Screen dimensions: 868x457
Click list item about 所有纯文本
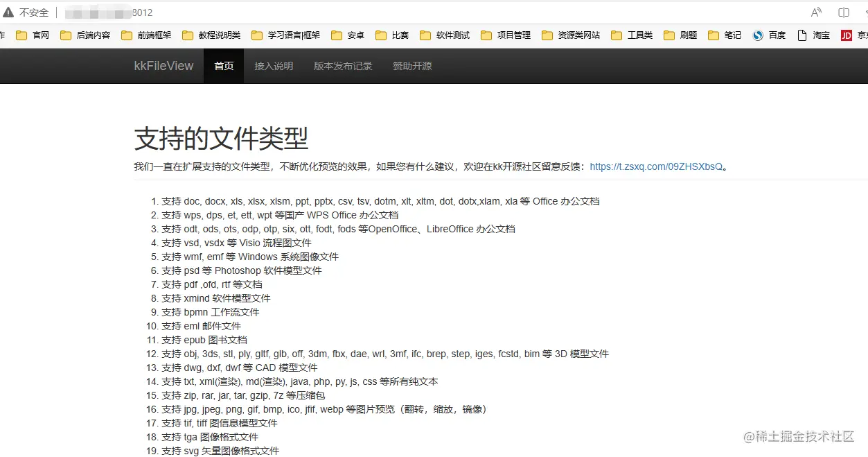coord(300,381)
